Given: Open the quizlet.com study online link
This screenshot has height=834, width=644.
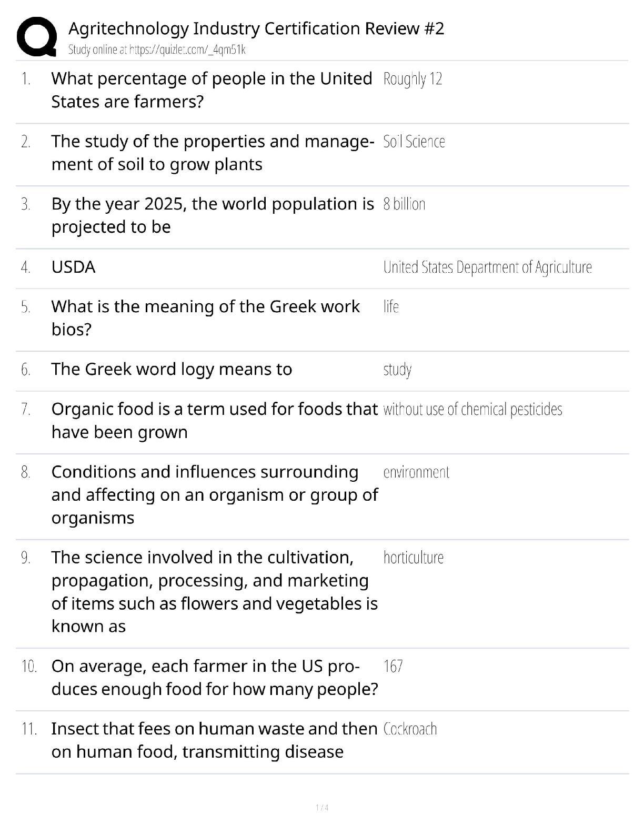Looking at the screenshot, I should pyautogui.click(x=157, y=50).
